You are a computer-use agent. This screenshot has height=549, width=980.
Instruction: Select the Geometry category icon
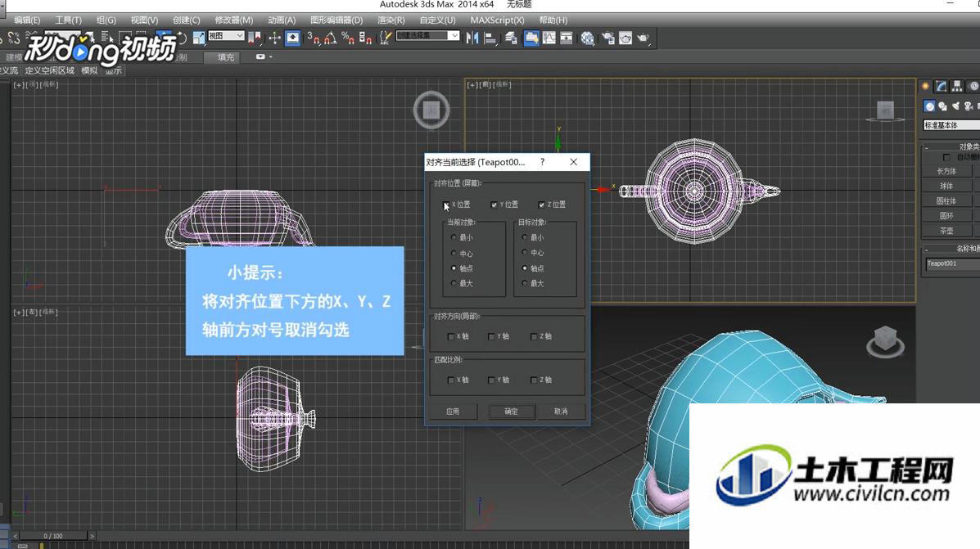pyautogui.click(x=929, y=106)
